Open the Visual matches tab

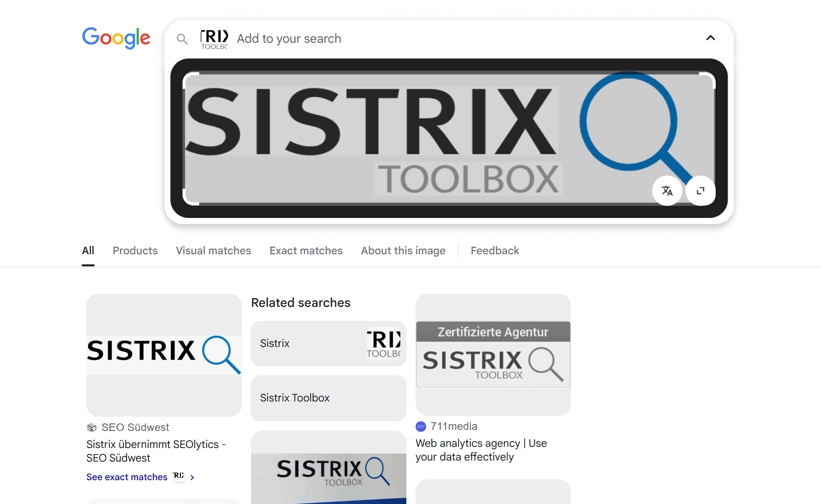[213, 250]
